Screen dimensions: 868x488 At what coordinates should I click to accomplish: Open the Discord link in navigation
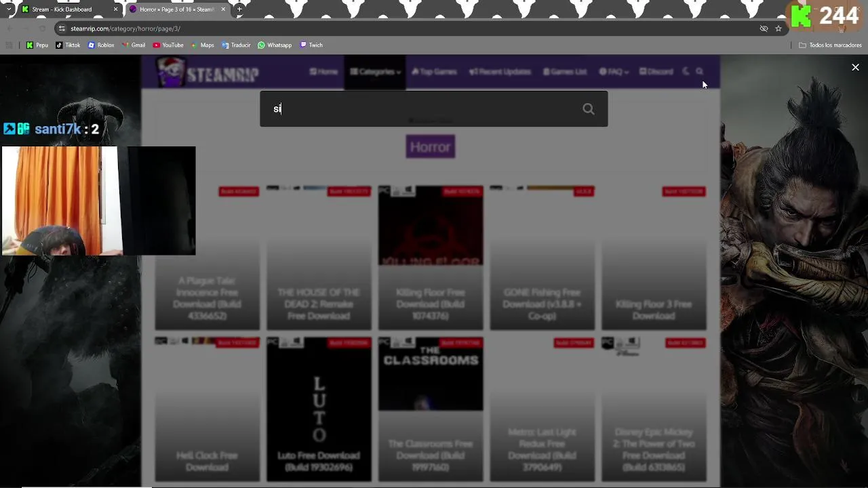(x=656, y=72)
